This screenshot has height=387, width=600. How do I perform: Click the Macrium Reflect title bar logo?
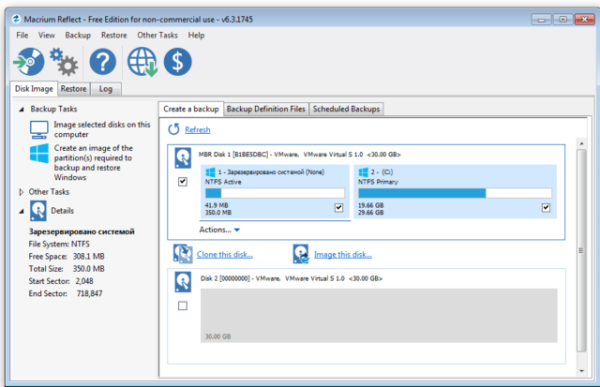tap(16, 19)
